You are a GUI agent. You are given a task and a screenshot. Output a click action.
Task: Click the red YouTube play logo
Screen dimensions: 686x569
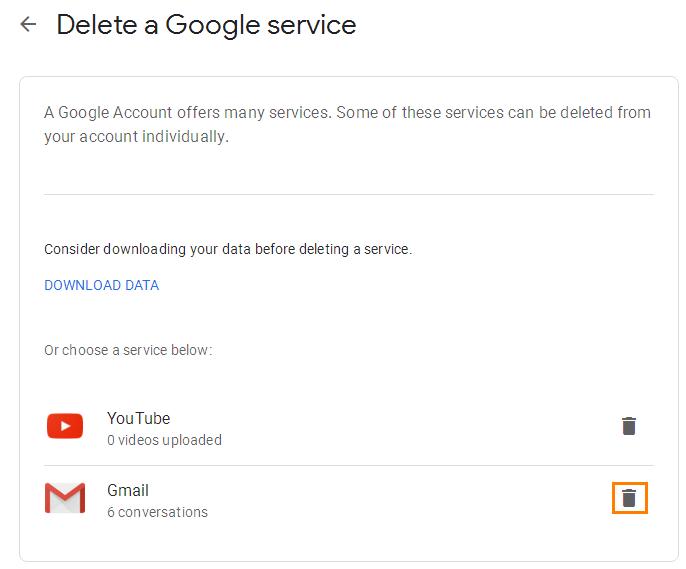coord(65,426)
